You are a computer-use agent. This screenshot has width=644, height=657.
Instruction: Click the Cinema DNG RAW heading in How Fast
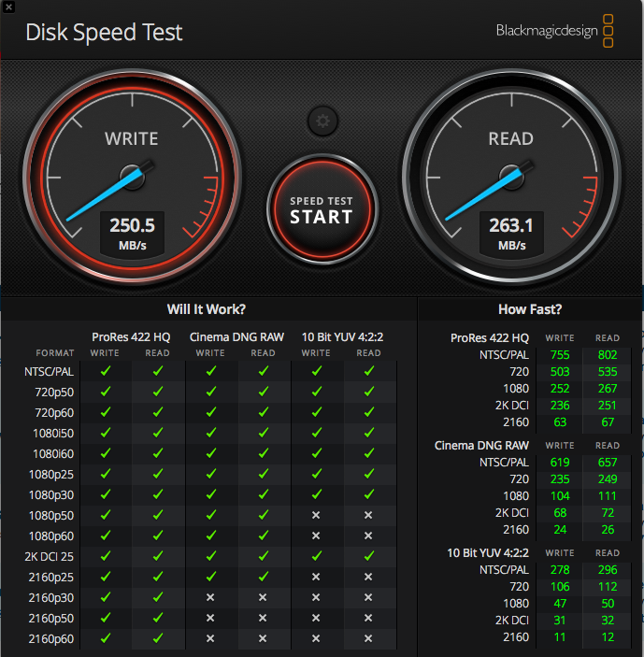coord(481,445)
